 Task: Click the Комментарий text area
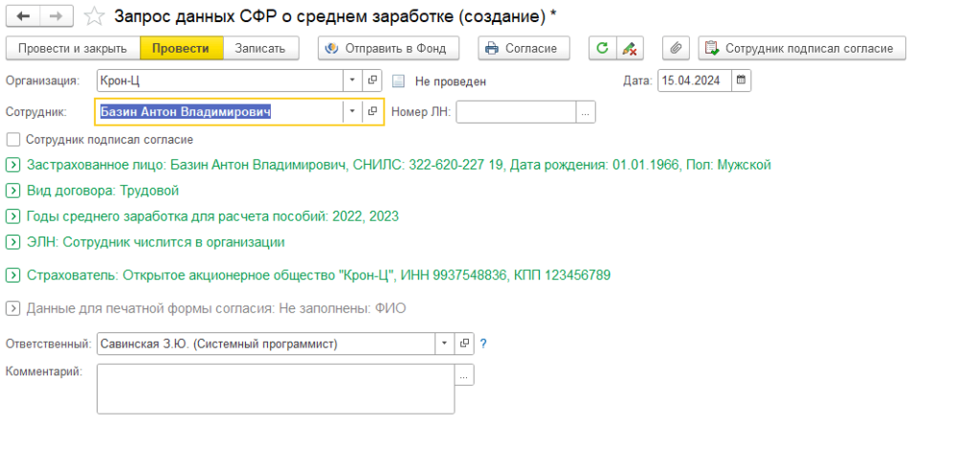point(276,389)
